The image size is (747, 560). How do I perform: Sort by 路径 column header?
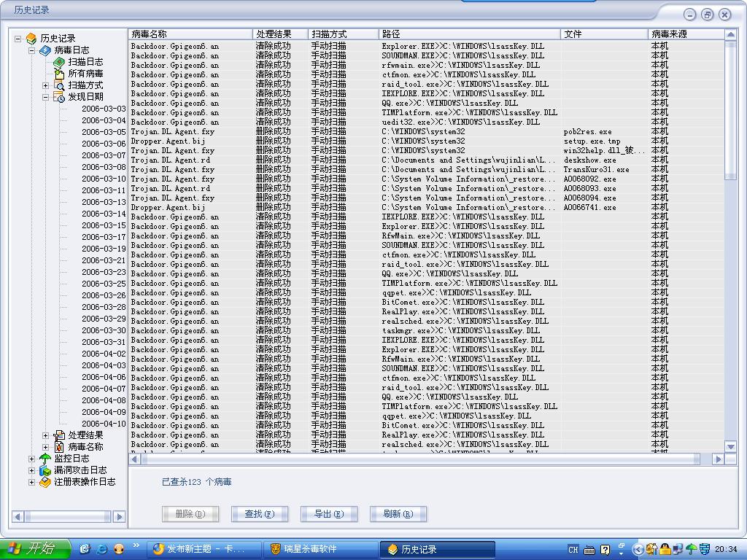point(469,34)
